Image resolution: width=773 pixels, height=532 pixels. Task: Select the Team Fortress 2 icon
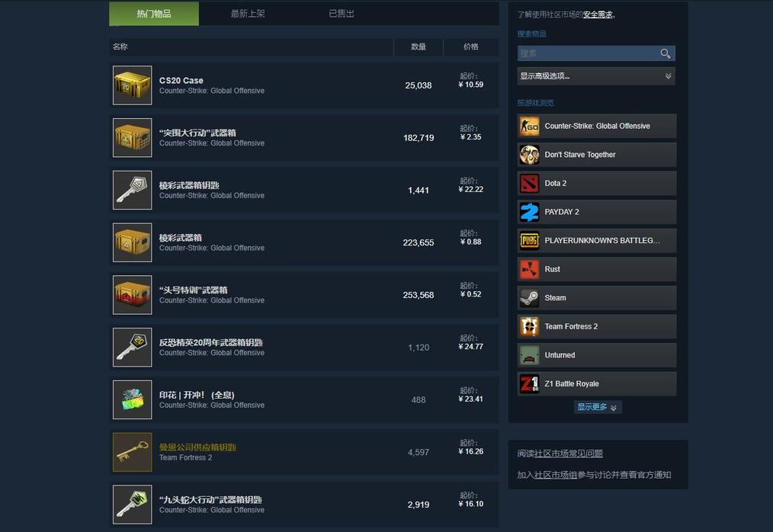coord(530,326)
